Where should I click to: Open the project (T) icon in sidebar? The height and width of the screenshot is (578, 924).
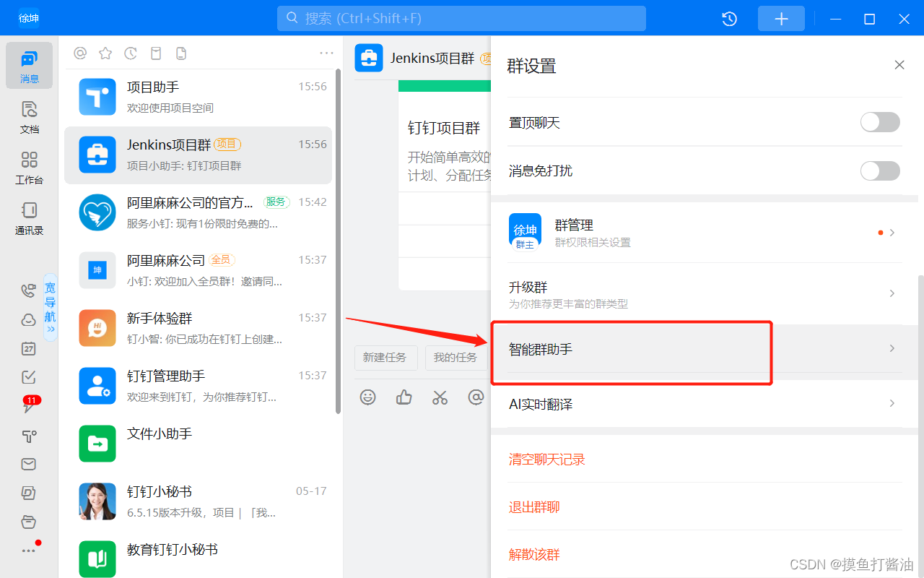click(x=28, y=435)
